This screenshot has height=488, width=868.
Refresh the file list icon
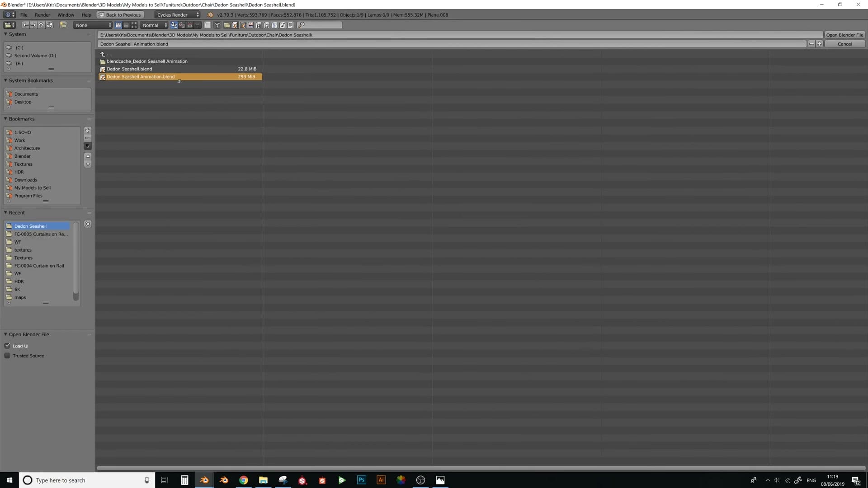click(x=49, y=25)
